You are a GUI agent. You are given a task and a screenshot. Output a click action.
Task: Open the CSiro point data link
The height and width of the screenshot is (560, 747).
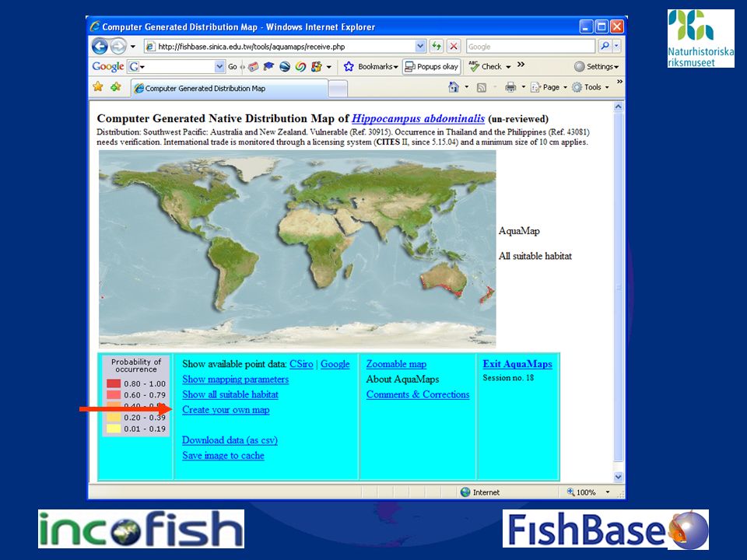click(301, 364)
